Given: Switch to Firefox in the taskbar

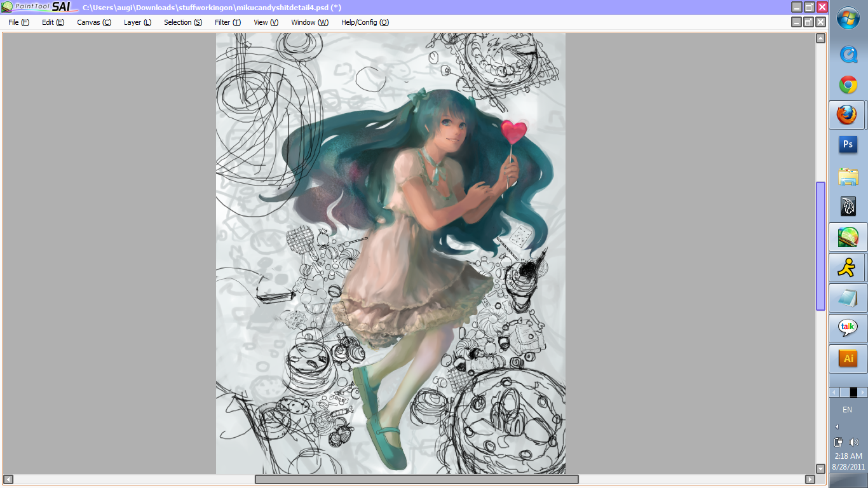Looking at the screenshot, I should (847, 115).
